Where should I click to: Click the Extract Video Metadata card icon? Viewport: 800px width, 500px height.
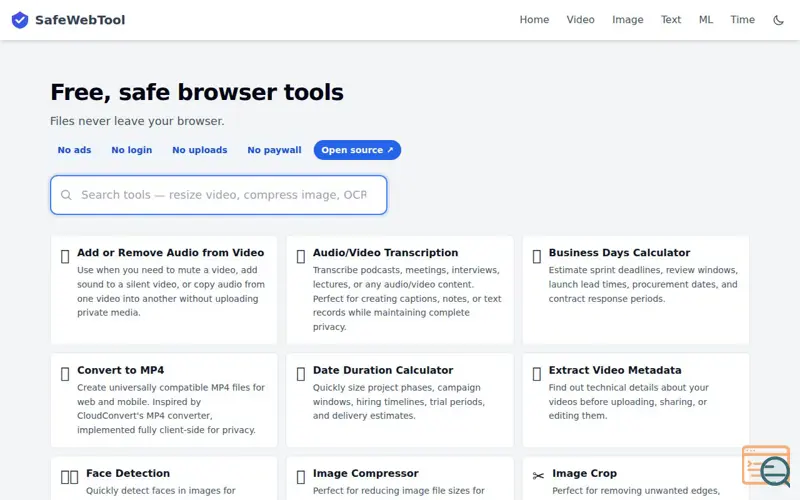[x=537, y=374]
